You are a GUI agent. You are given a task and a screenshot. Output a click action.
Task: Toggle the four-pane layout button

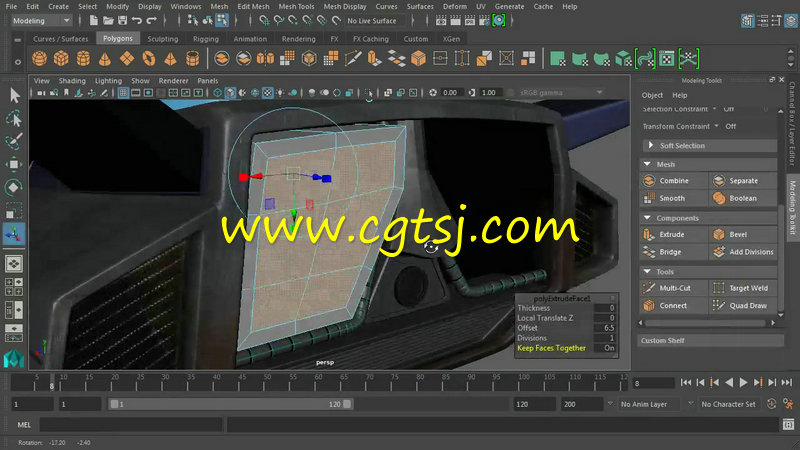(14, 287)
